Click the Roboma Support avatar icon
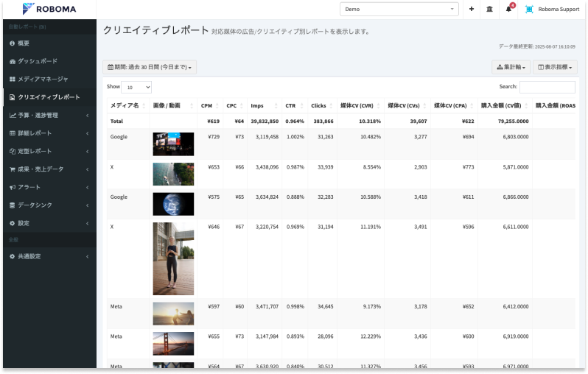Viewport: 588px width, 374px height. point(529,9)
